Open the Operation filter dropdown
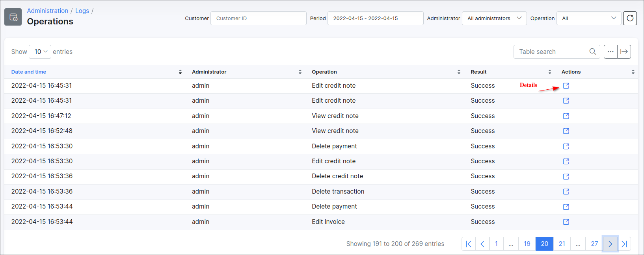This screenshot has height=255, width=644. pos(588,18)
